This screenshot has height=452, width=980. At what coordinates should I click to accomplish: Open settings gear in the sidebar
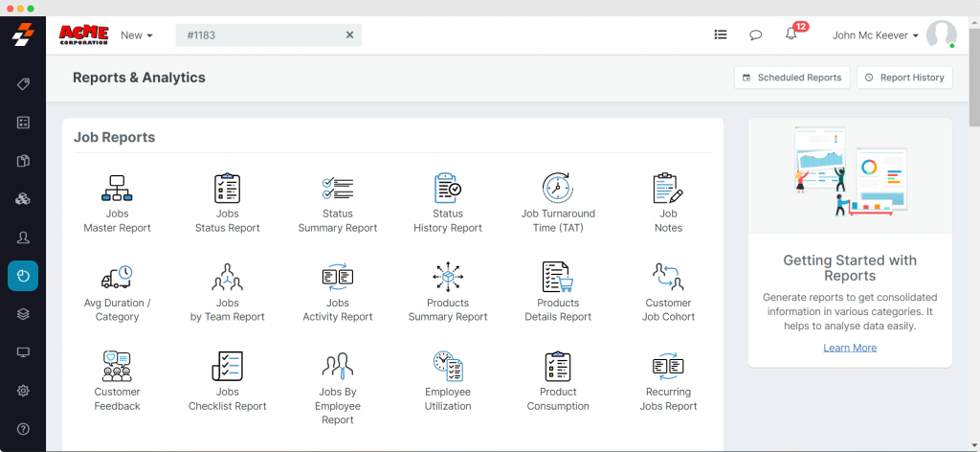tap(23, 391)
